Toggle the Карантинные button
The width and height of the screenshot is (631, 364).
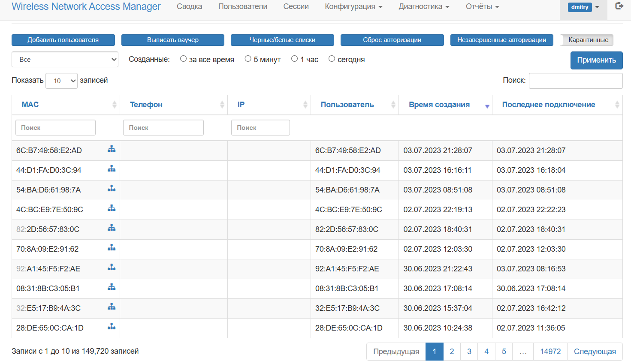(x=587, y=40)
